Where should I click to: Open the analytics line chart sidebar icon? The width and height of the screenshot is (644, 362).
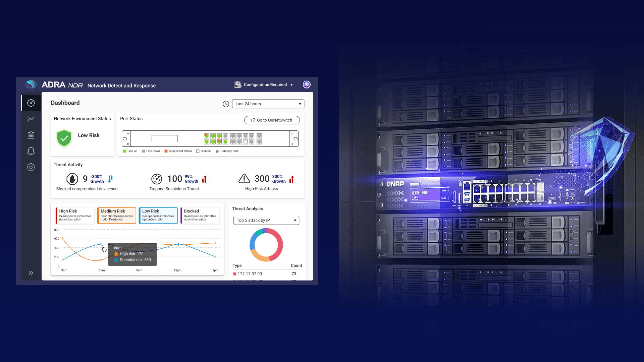31,119
